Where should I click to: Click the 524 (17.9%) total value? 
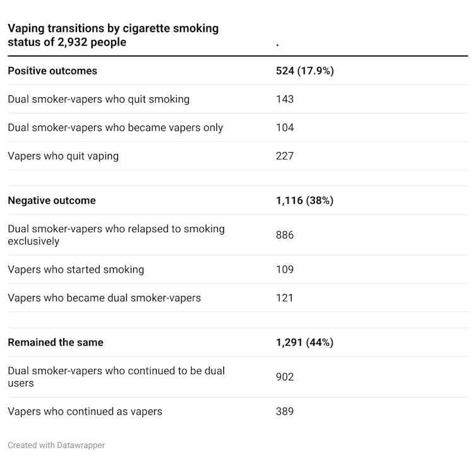coord(304,71)
